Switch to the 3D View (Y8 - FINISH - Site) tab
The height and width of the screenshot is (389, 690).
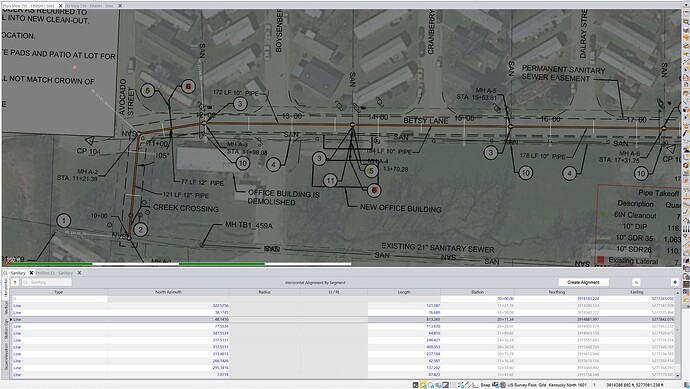[x=89, y=6]
